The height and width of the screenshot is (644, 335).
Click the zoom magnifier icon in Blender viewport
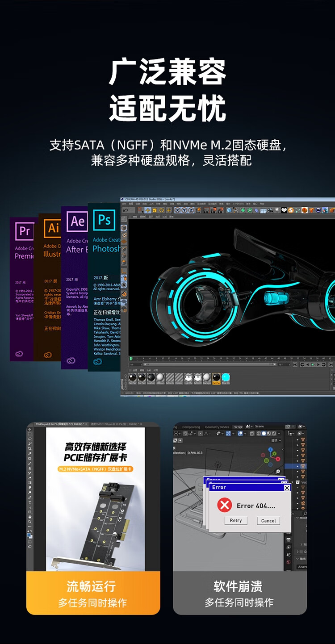coord(278,472)
